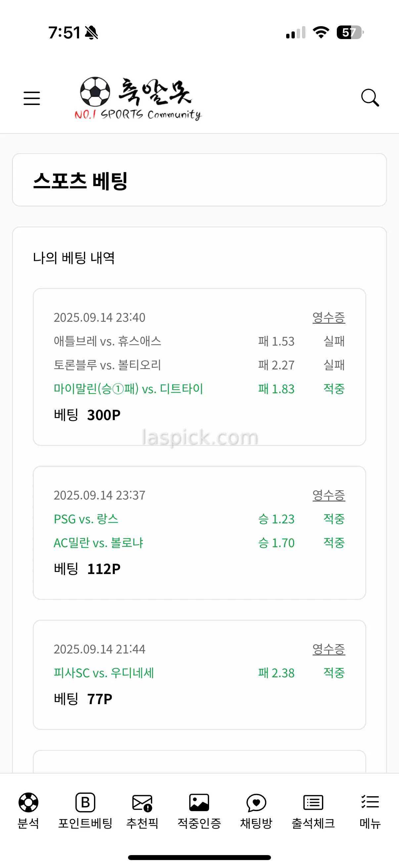Open 영수증 for the 23:40 bet
Viewport: 399px width, 868px height.
pyautogui.click(x=329, y=317)
